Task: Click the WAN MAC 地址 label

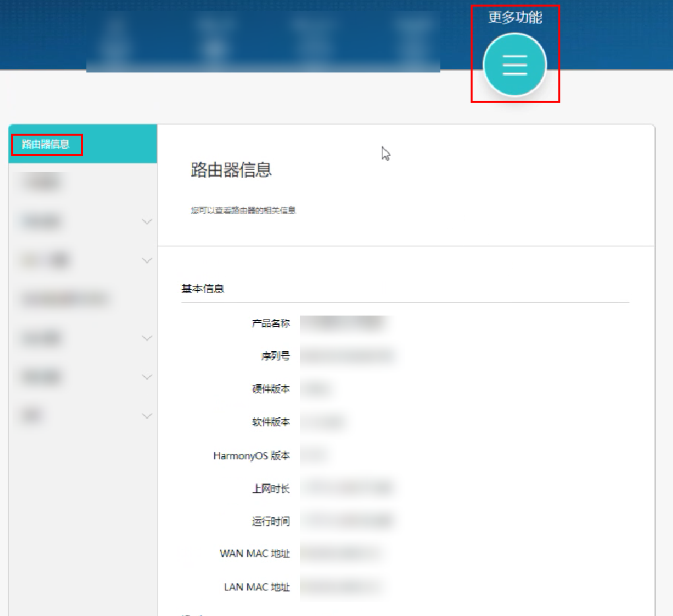Action: (254, 553)
